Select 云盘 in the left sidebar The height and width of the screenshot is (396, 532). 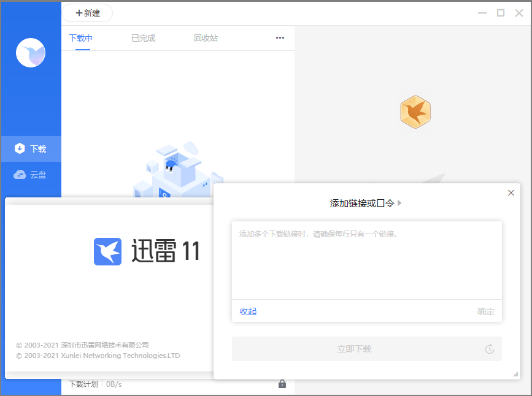point(31,175)
